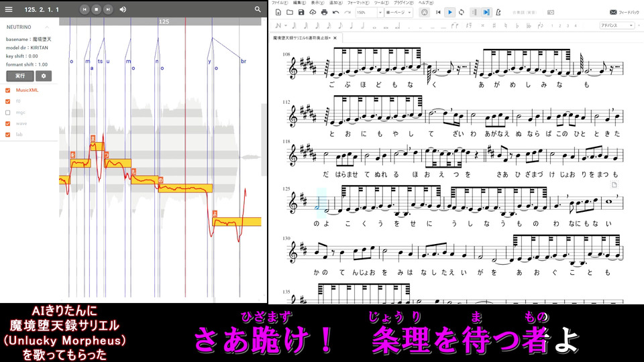The image size is (644, 362).
Task: Click the cloud upload icon
Action: pyautogui.click(x=313, y=12)
